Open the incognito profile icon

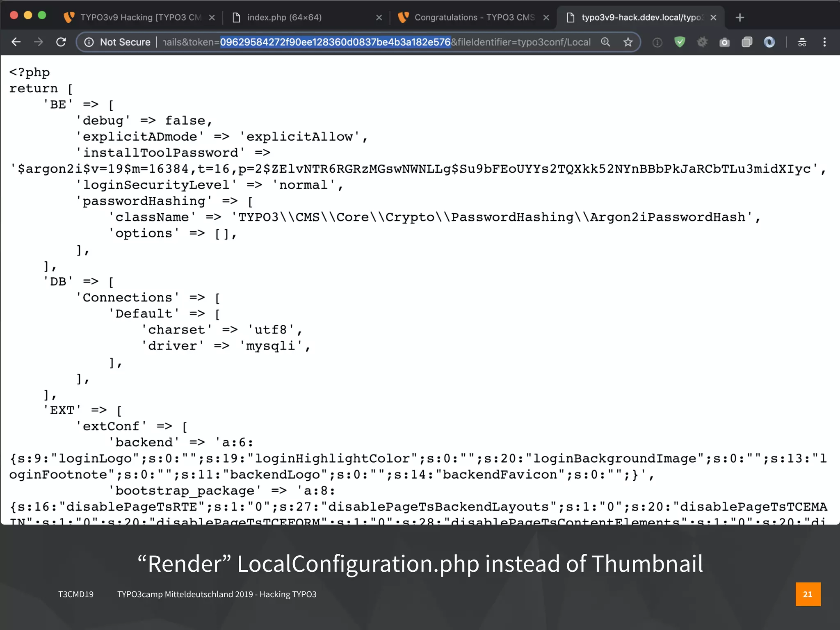802,42
